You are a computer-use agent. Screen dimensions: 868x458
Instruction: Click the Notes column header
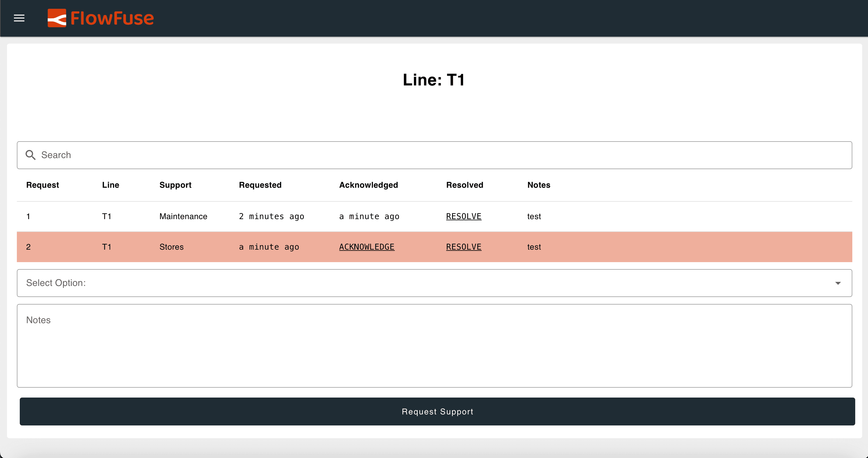(539, 185)
